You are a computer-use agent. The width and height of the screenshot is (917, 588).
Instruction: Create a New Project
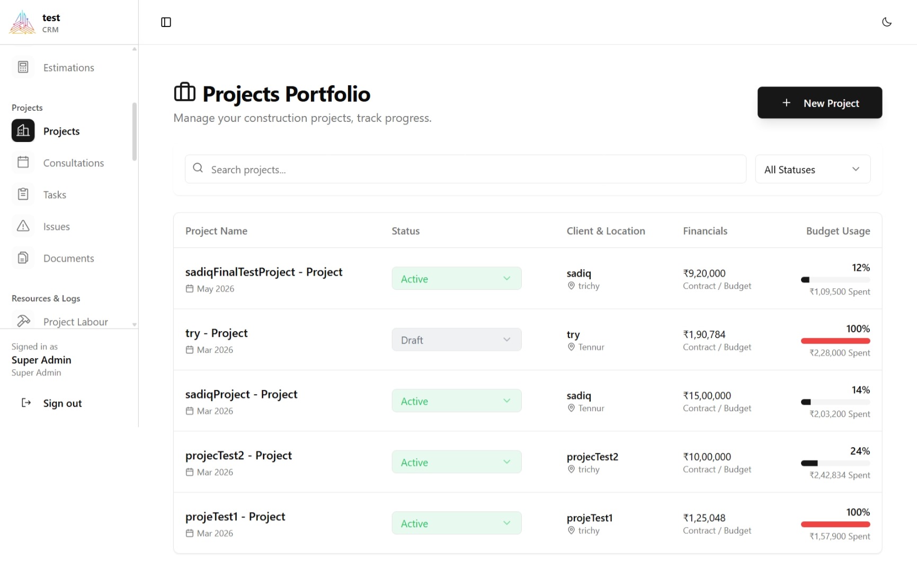tap(820, 103)
